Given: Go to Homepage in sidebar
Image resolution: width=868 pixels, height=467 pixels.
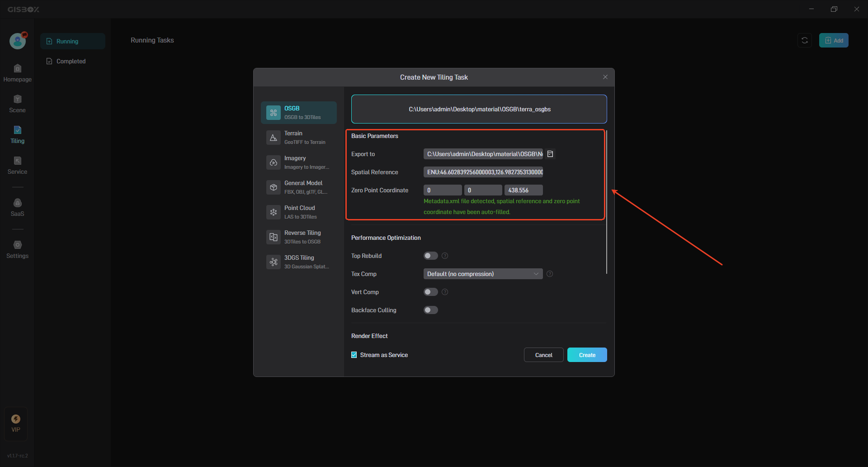Looking at the screenshot, I should (17, 73).
